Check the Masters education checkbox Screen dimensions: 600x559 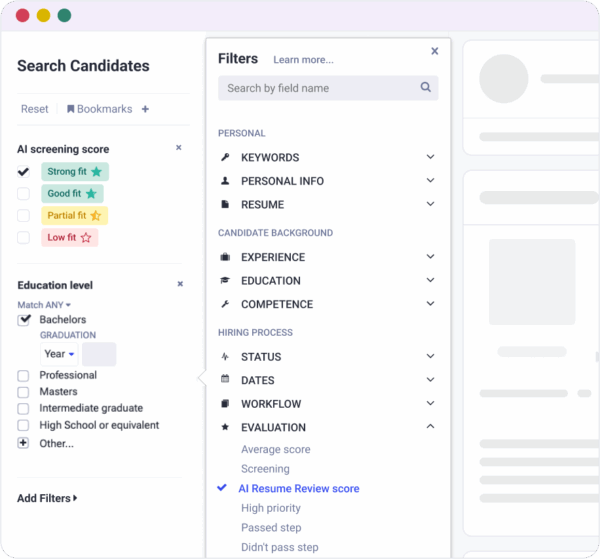[x=23, y=392]
